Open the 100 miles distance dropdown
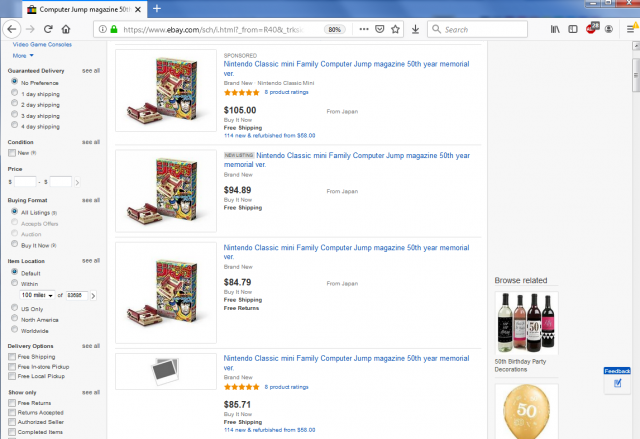Viewport: 640px width, 439px height. coord(37,296)
